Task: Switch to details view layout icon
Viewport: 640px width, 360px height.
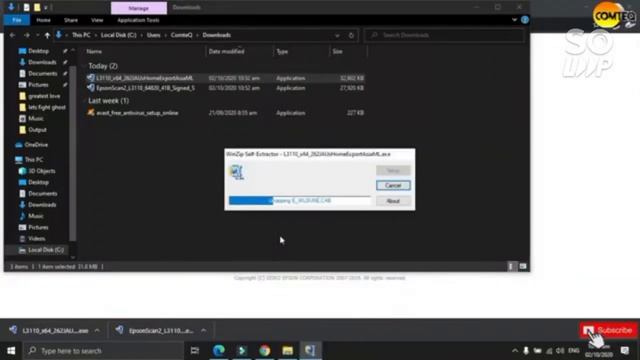Action: coord(511,267)
